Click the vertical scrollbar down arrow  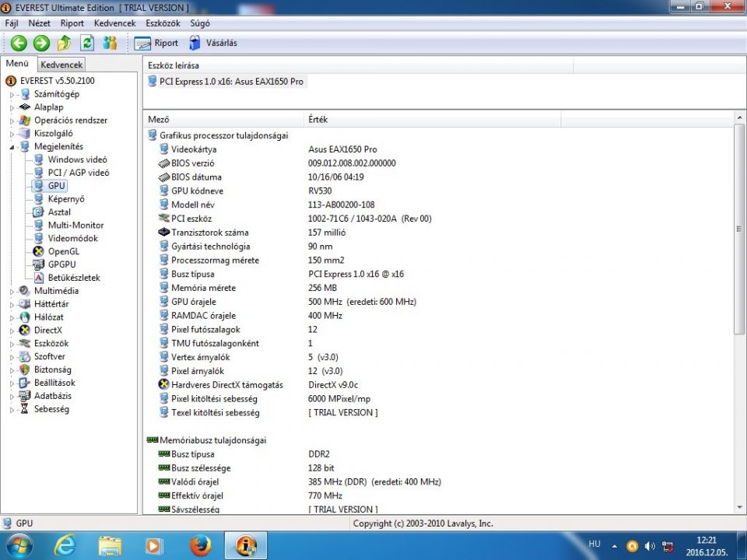pyautogui.click(x=739, y=508)
